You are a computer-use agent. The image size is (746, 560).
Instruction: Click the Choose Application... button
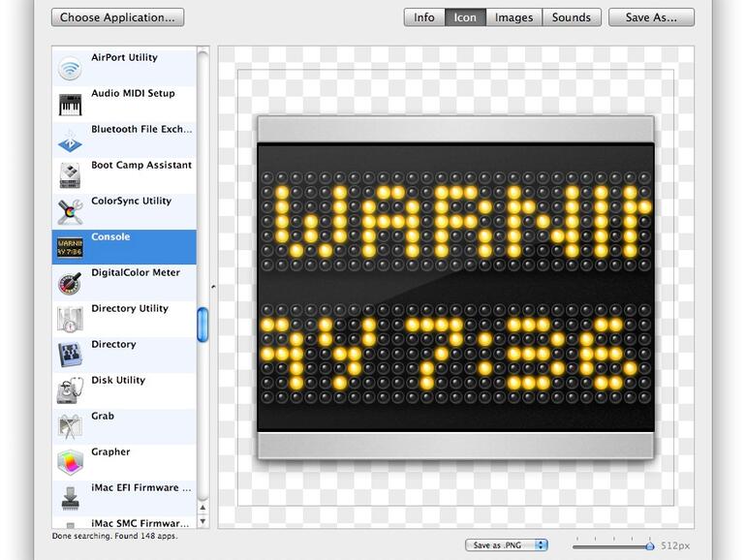click(117, 17)
